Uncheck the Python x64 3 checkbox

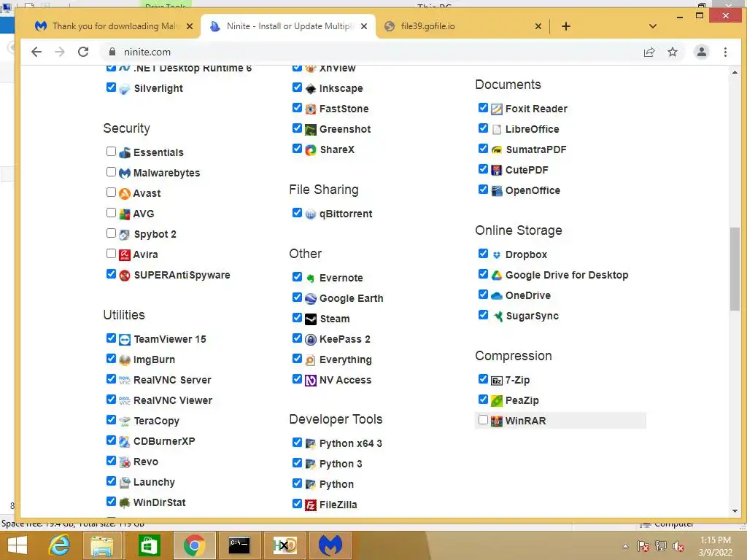(297, 443)
